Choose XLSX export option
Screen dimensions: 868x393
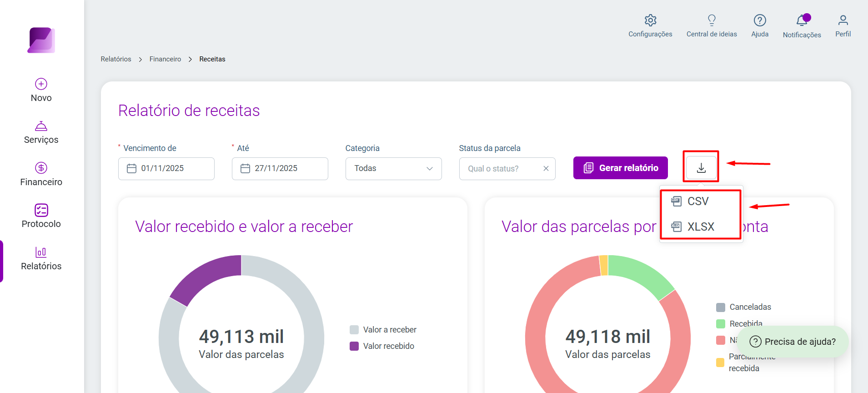coord(701,227)
